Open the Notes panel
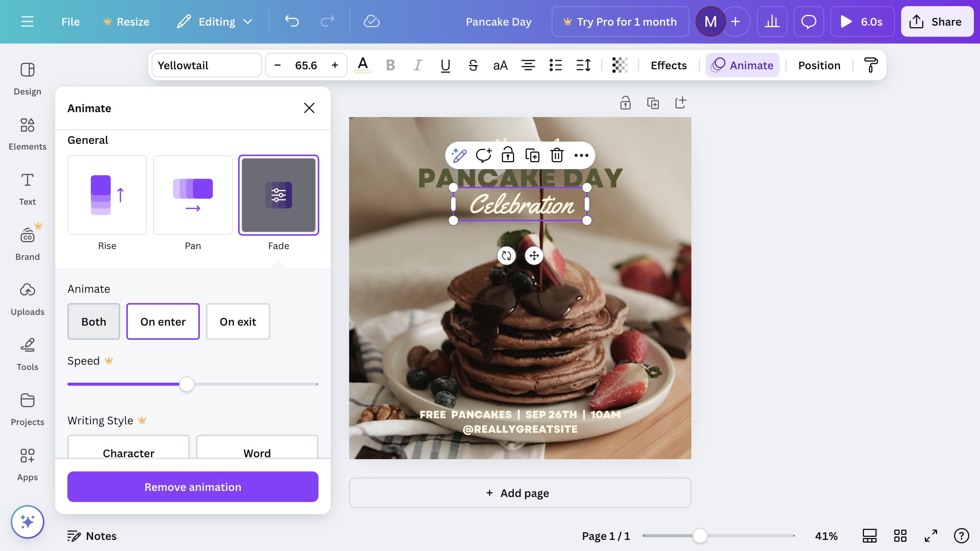Screen dimensions: 980x551 (x=92, y=536)
